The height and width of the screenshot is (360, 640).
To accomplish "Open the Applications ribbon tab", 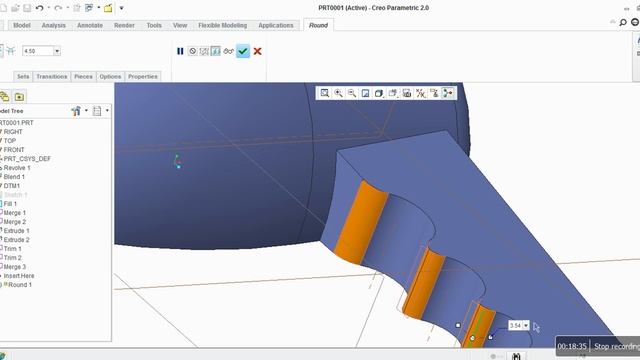I will [276, 25].
